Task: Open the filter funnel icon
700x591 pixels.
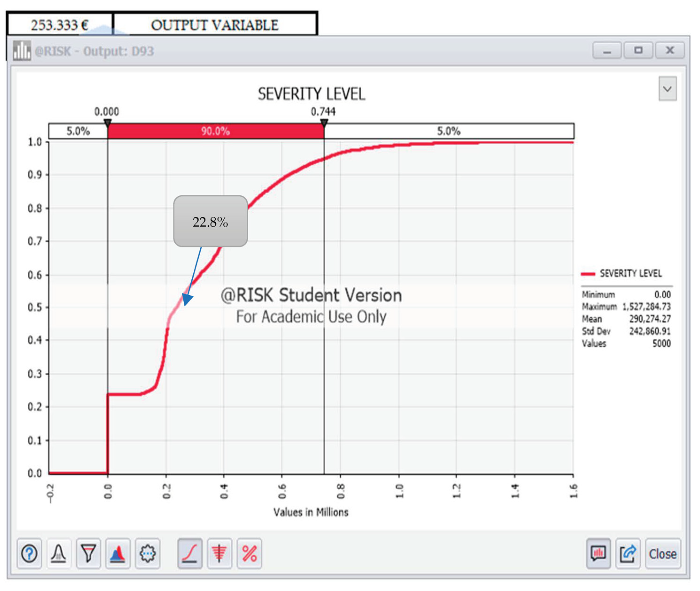Action: point(88,554)
